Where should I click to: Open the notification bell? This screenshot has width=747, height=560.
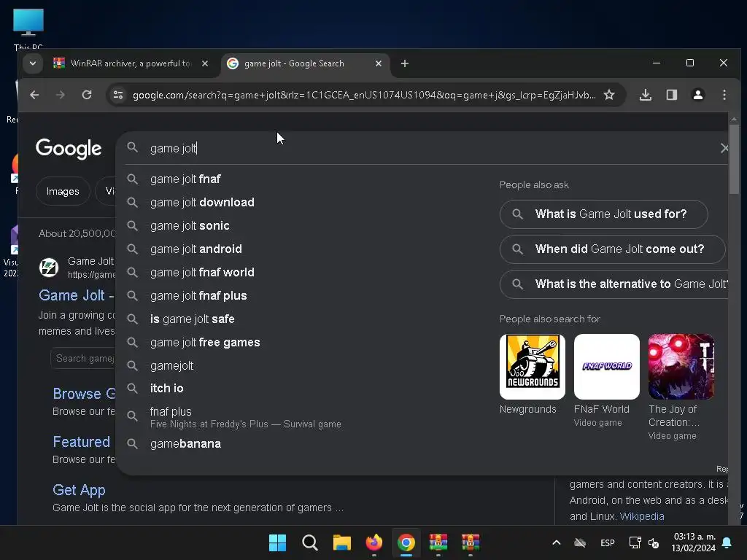pos(727,542)
